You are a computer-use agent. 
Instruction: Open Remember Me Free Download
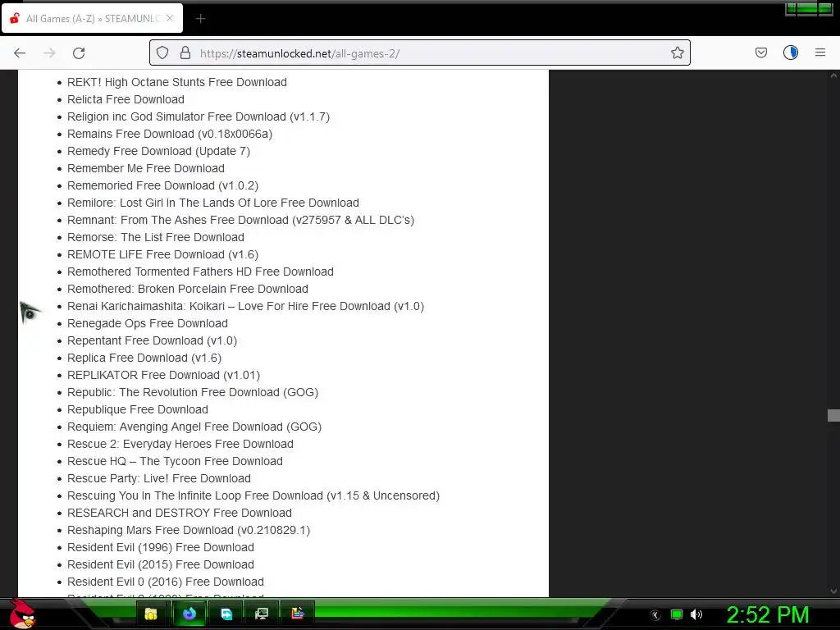coord(146,168)
